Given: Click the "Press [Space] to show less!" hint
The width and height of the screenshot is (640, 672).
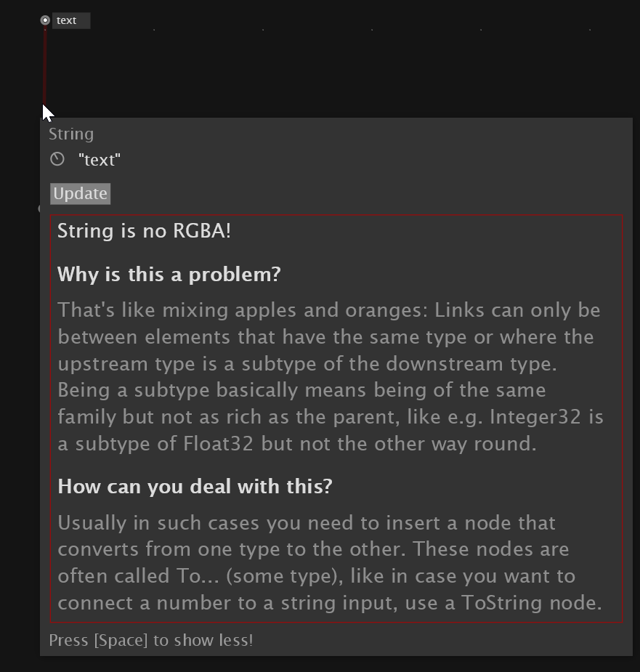Looking at the screenshot, I should 151,640.
